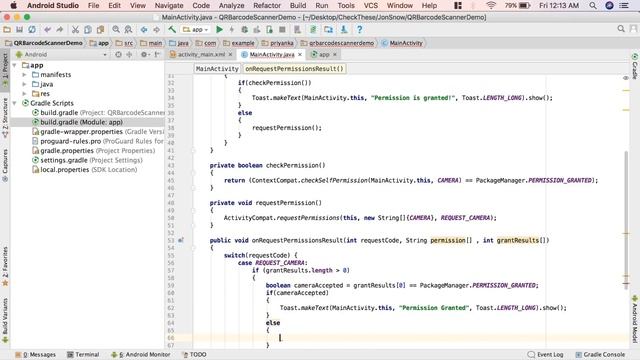This screenshot has width=640, height=360.
Task: Click the toolbar search magnifier at far right
Action: click(x=621, y=29)
